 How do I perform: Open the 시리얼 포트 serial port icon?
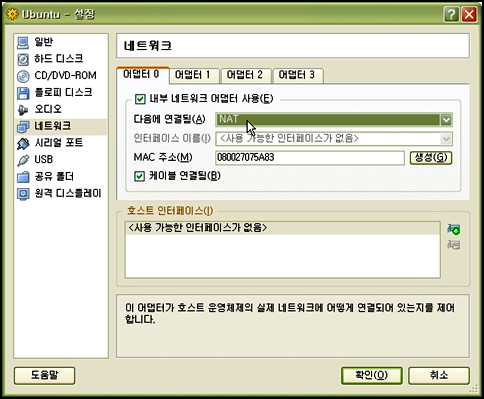click(23, 144)
